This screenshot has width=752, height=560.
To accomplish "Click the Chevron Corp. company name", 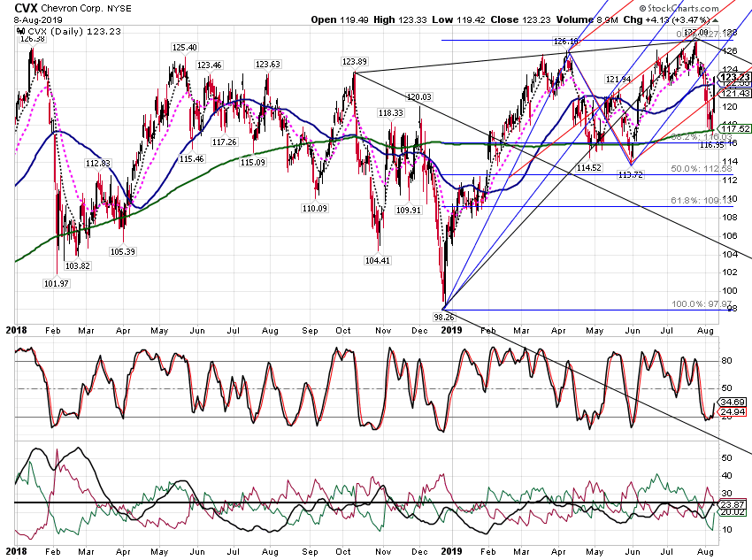I will pyautogui.click(x=72, y=9).
